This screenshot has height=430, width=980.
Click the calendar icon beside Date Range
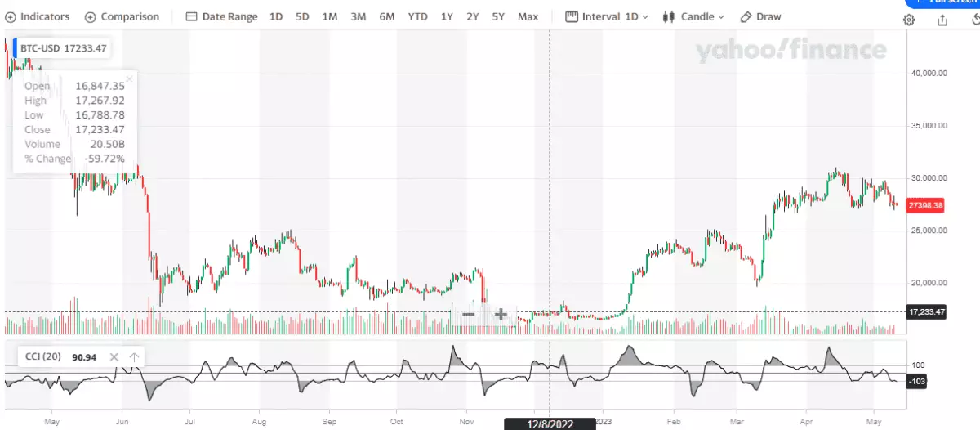tap(191, 16)
